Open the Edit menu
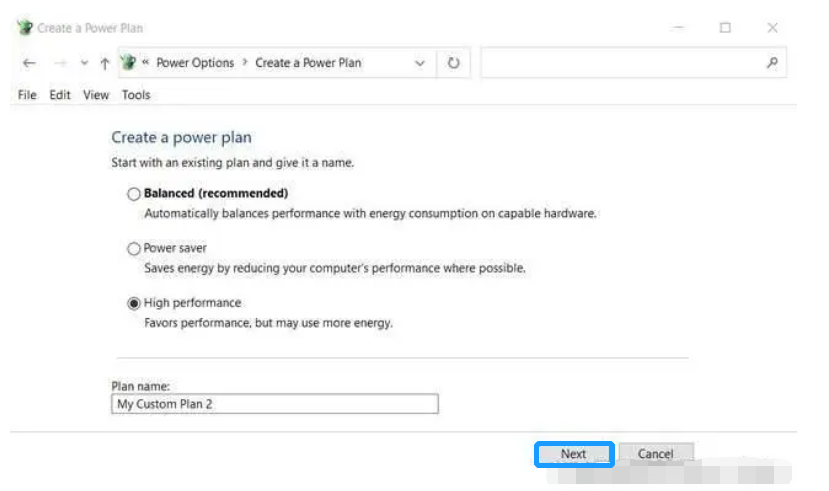Viewport: 829px width, 491px height. [60, 95]
